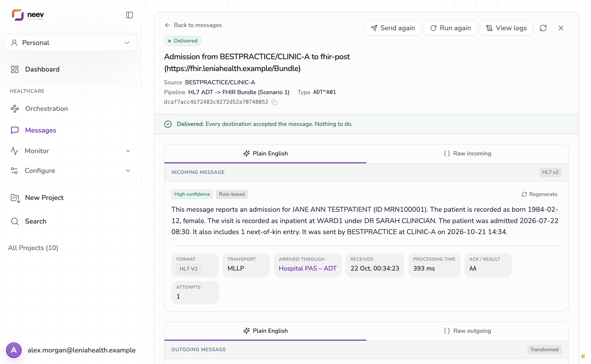Click the AA ack result value
The height and width of the screenshot is (364, 591).
point(473,268)
